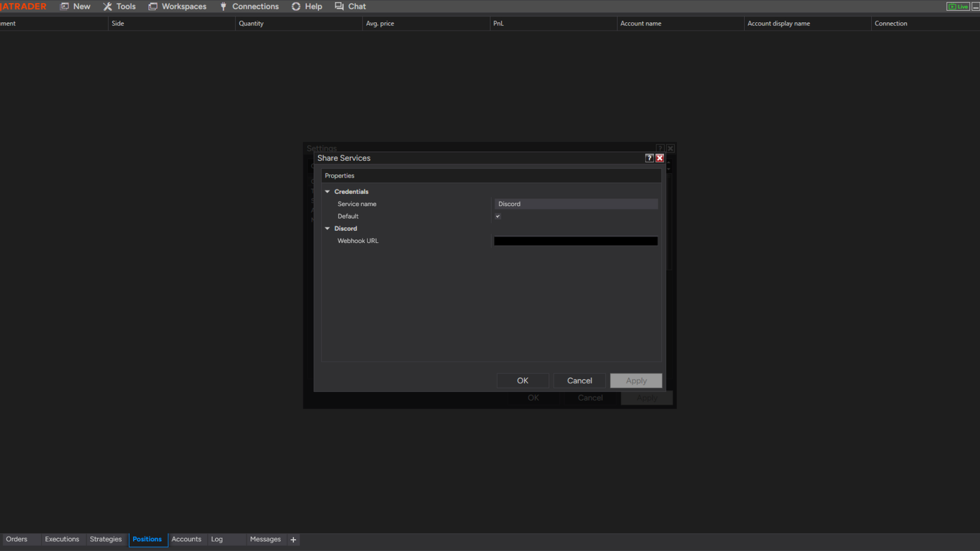Image resolution: width=980 pixels, height=551 pixels.
Task: Close the background Settings window
Action: [671, 148]
